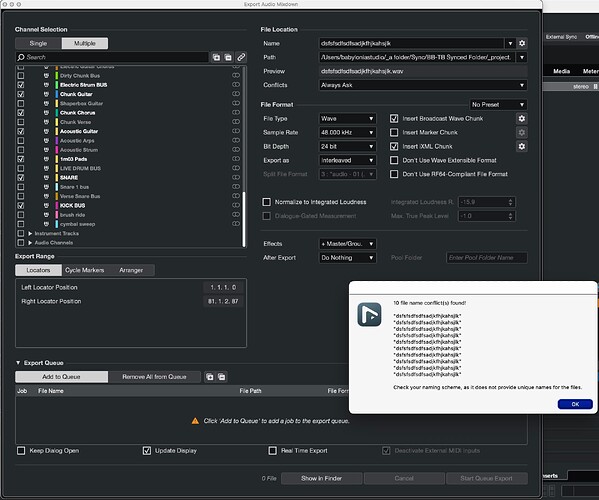The width and height of the screenshot is (599, 500).
Task: Open Broadcast Wave Chunk settings gear
Action: click(521, 118)
